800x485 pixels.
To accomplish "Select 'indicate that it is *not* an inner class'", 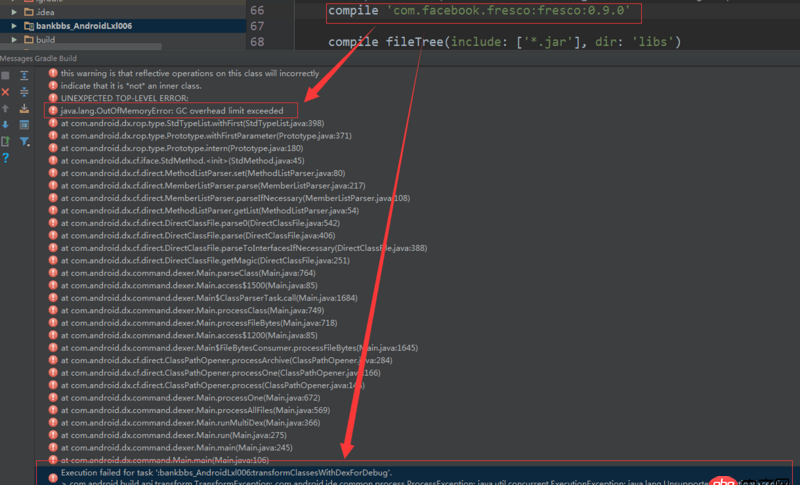I will (131, 86).
